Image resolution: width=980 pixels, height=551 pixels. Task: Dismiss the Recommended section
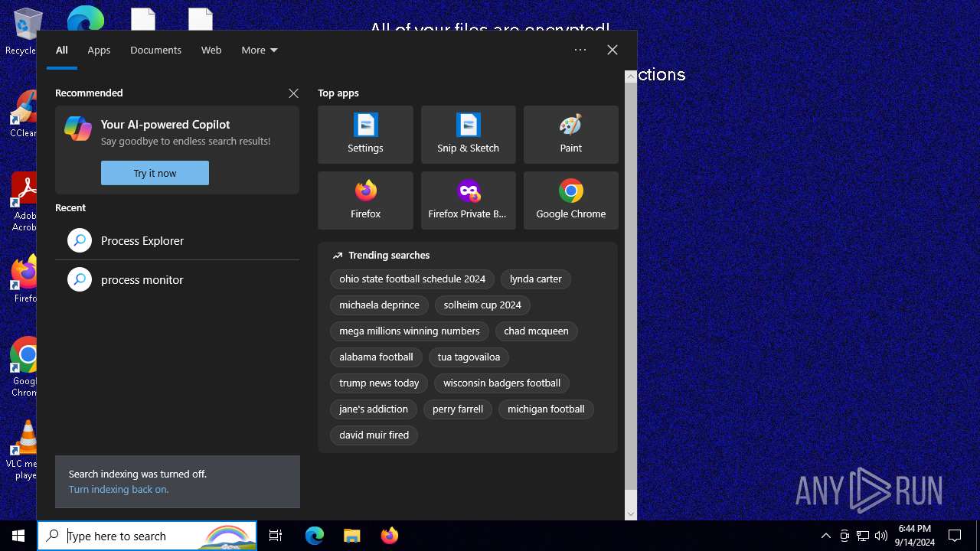click(x=293, y=93)
